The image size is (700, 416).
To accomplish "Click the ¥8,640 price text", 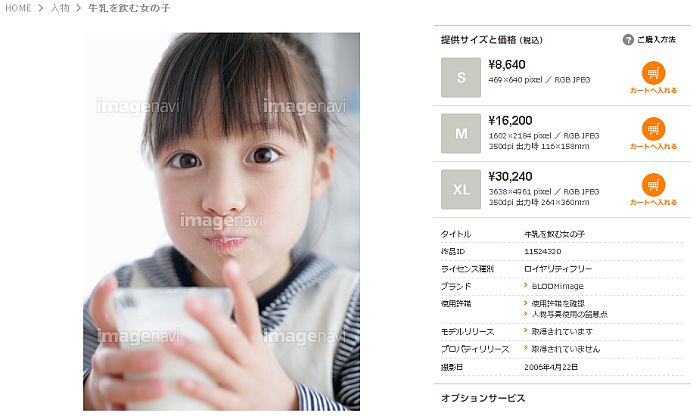I will coord(507,65).
